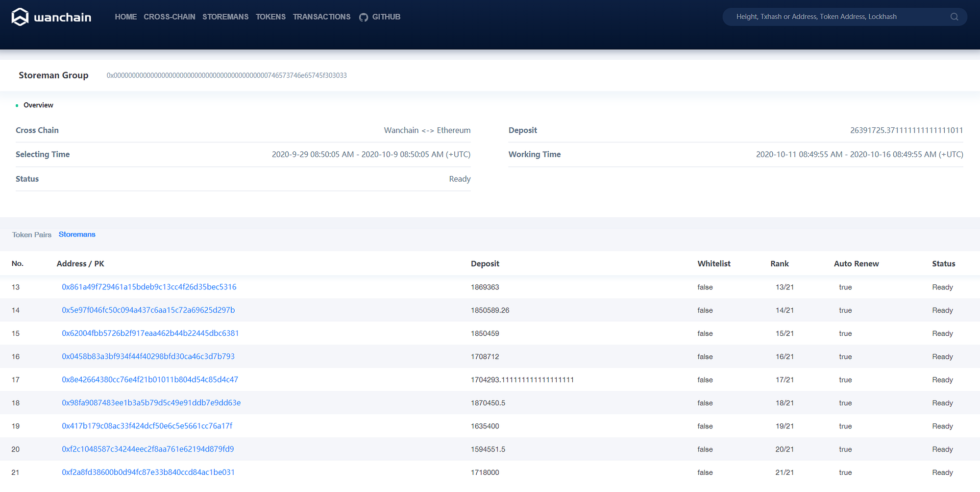This screenshot has width=980, height=492.
Task: Open address 0x8e42664380cc76e4f21b01011b804d54c85d4c47
Action: pos(150,379)
